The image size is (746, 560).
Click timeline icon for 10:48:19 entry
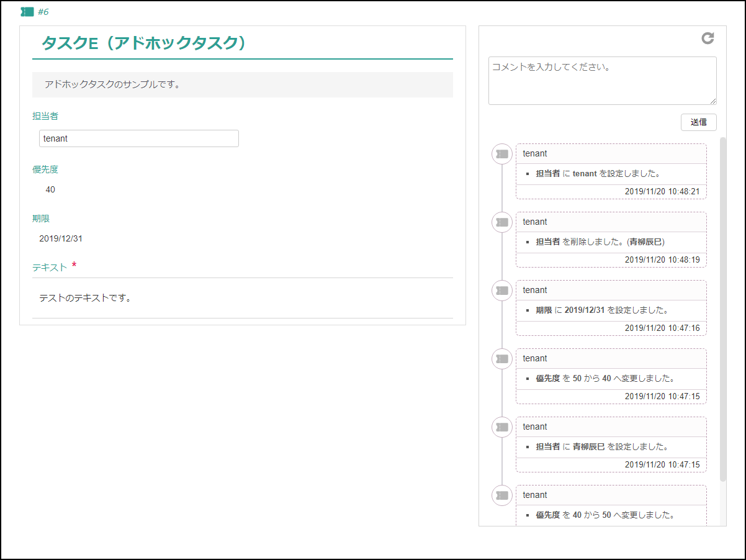(x=502, y=222)
